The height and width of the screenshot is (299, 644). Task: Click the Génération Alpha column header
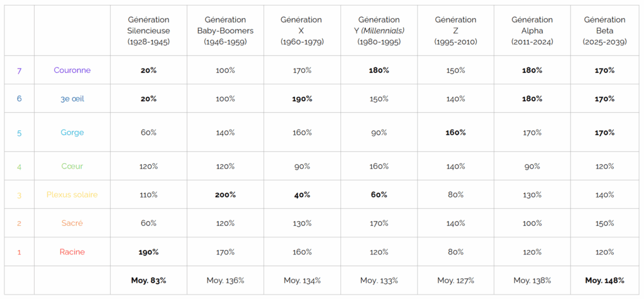tap(532, 31)
